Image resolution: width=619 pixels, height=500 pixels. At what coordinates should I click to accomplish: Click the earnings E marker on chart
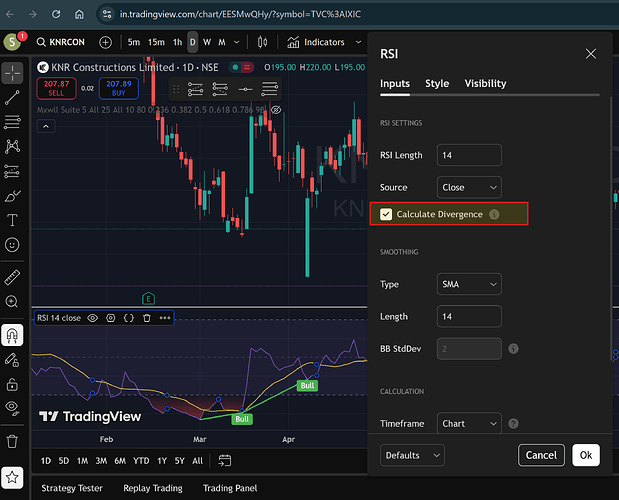pos(148,299)
